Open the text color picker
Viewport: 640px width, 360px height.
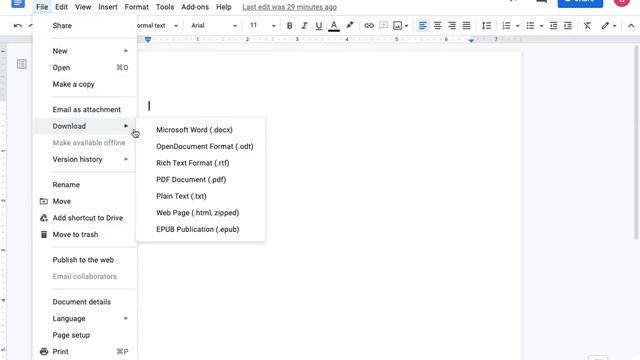pyautogui.click(x=334, y=26)
